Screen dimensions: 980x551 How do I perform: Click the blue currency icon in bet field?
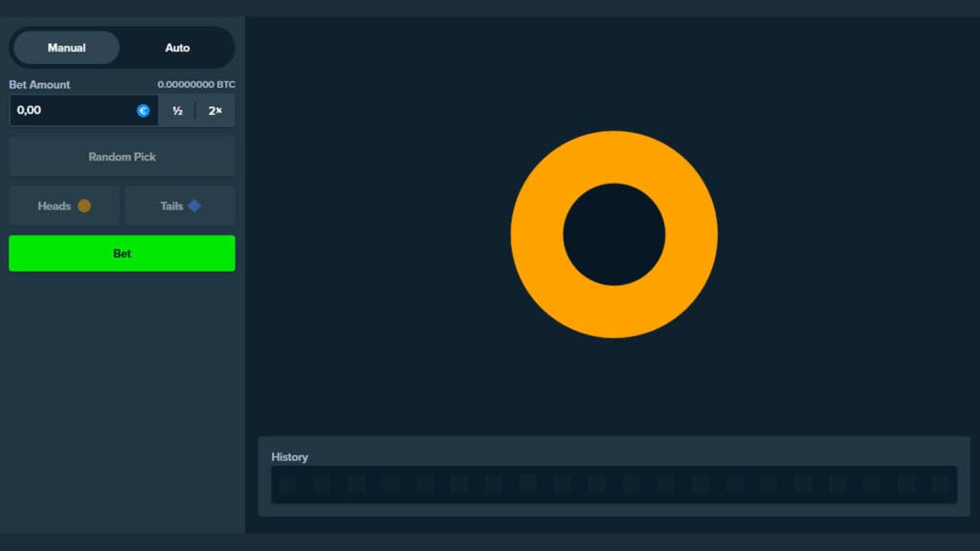point(144,111)
